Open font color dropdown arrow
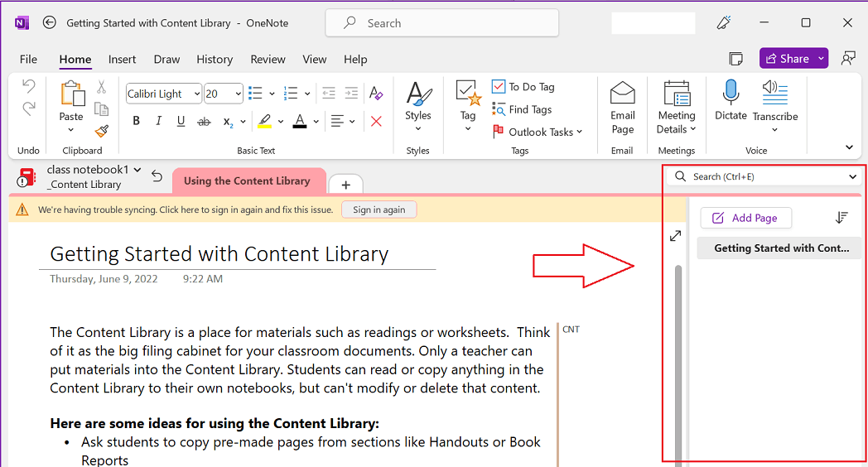 click(316, 122)
